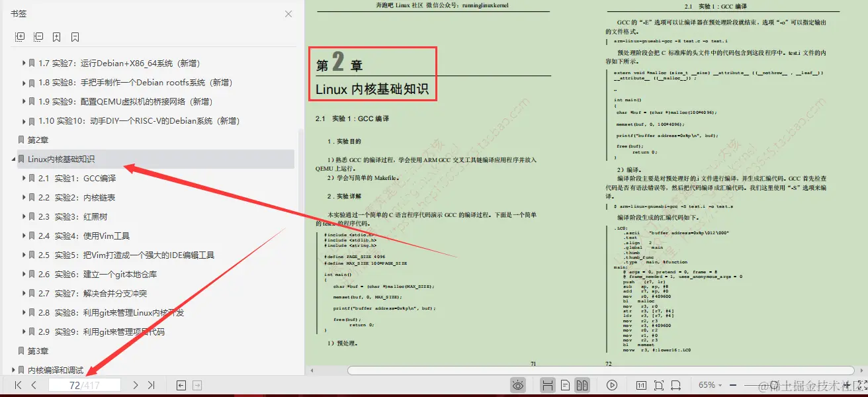The height and width of the screenshot is (397, 868).
Task: Switch to two-page facing view icon
Action: pos(583,384)
